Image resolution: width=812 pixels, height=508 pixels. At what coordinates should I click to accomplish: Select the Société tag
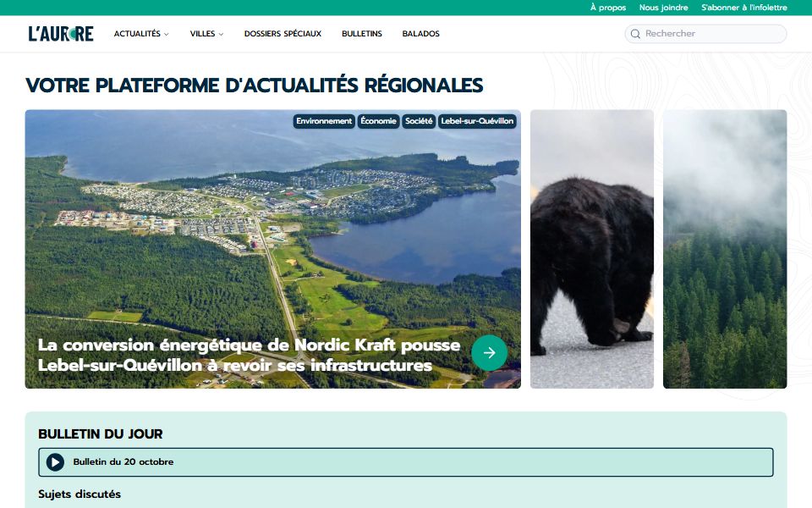pyautogui.click(x=419, y=121)
